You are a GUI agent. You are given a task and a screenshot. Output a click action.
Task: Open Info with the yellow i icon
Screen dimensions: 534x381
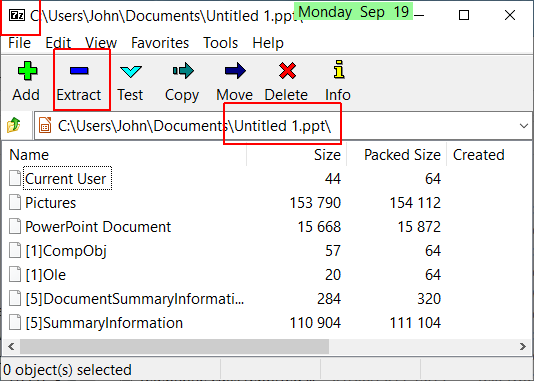click(x=339, y=69)
